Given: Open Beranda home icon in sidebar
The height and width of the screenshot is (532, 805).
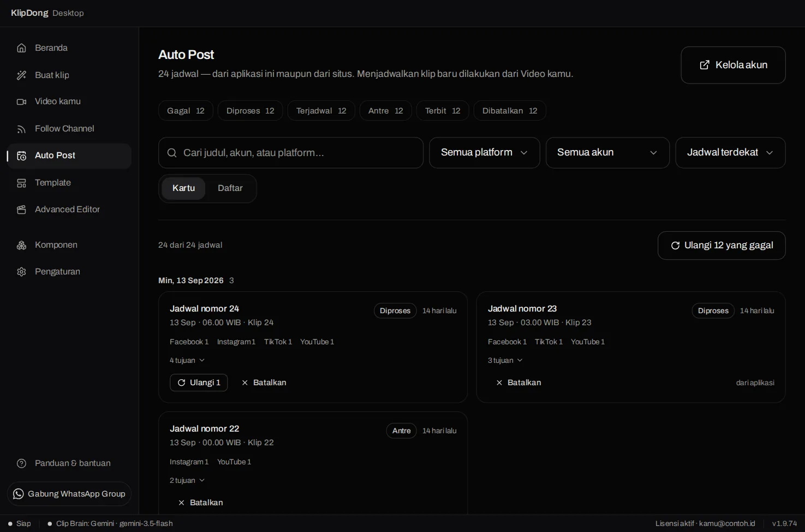Looking at the screenshot, I should click(x=21, y=48).
